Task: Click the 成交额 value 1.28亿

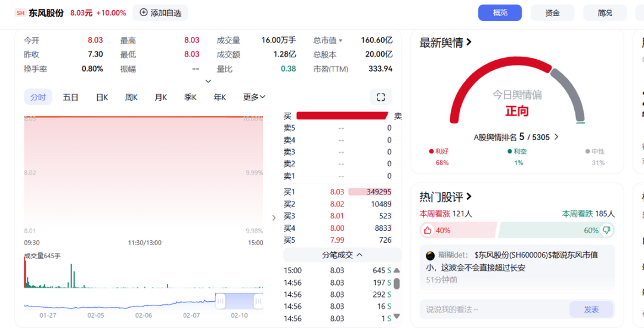Action: 284,54
